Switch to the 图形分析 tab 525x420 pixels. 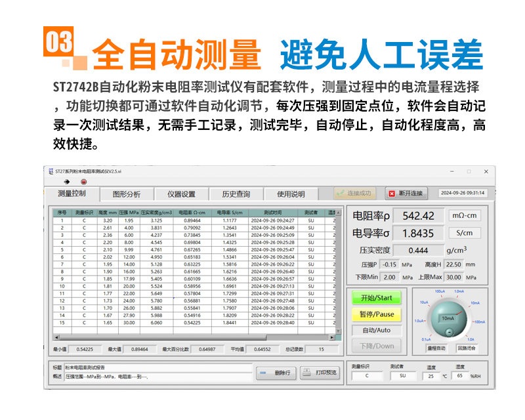(x=127, y=194)
